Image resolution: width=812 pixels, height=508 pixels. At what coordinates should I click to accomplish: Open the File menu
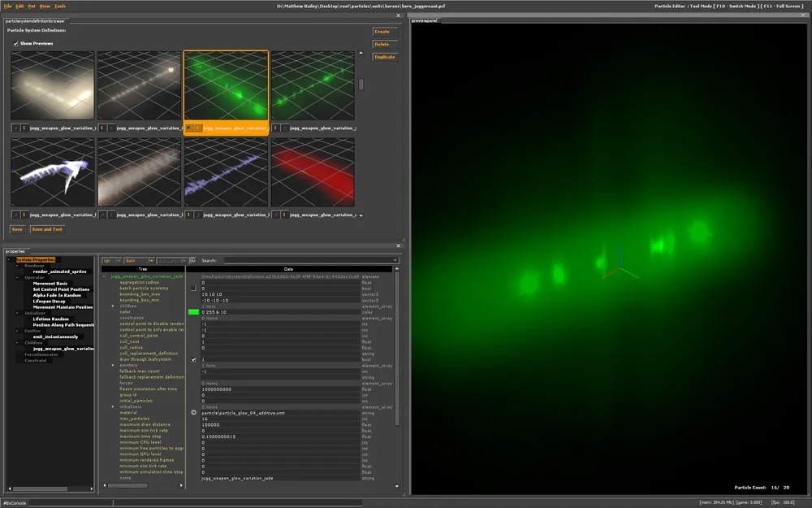(x=7, y=6)
